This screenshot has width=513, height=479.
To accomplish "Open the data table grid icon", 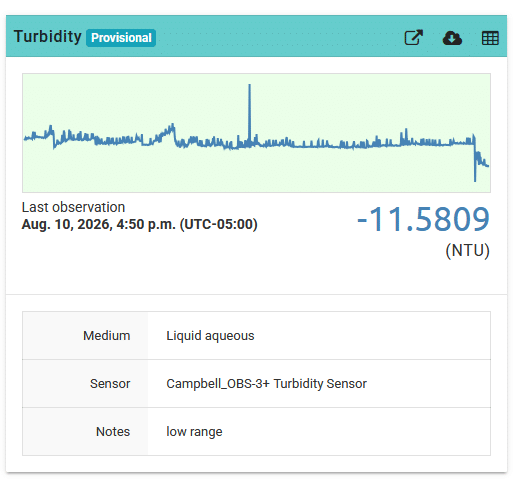I will coord(490,38).
